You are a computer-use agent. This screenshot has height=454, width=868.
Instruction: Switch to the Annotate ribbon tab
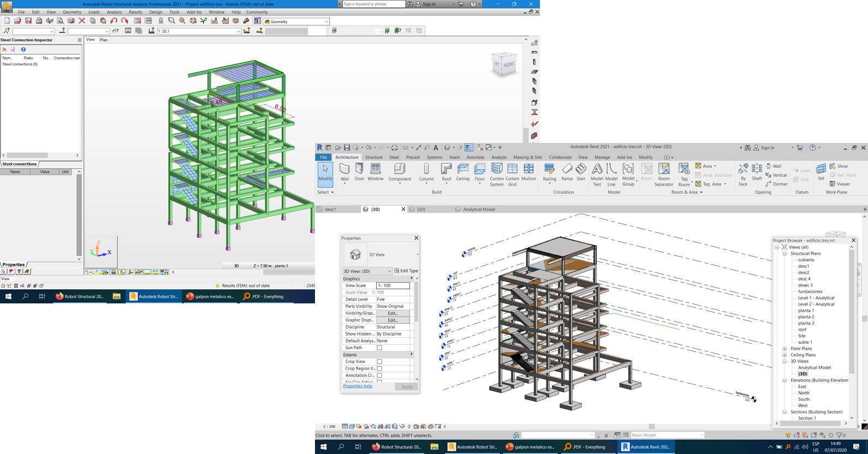[475, 157]
